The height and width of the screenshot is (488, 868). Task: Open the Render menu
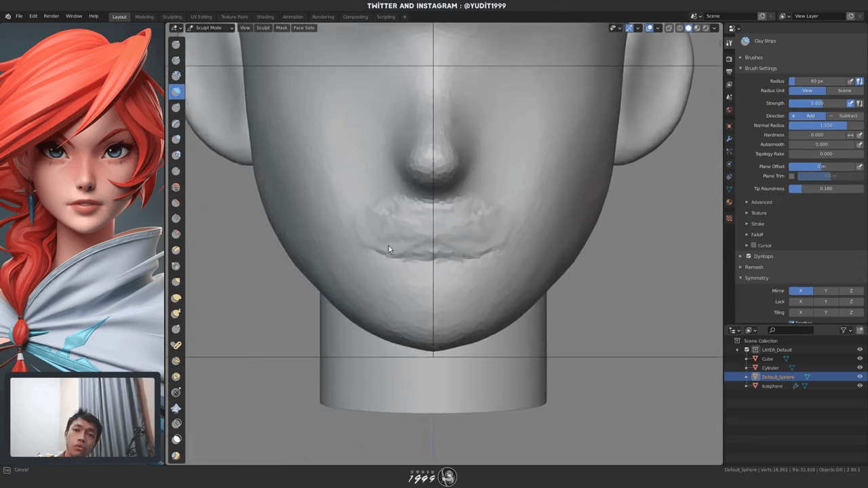(52, 16)
